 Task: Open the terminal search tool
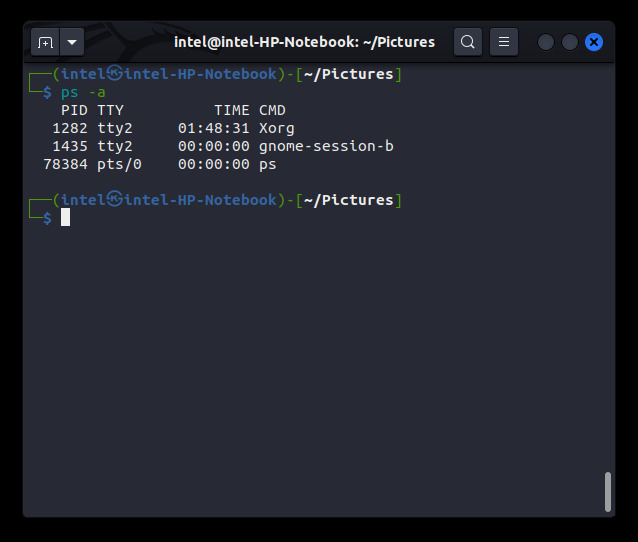pos(468,42)
